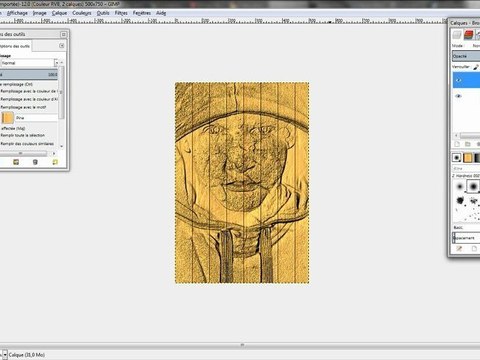Click the edit brush icon
This screenshot has height=360, width=480.
tap(459, 249)
